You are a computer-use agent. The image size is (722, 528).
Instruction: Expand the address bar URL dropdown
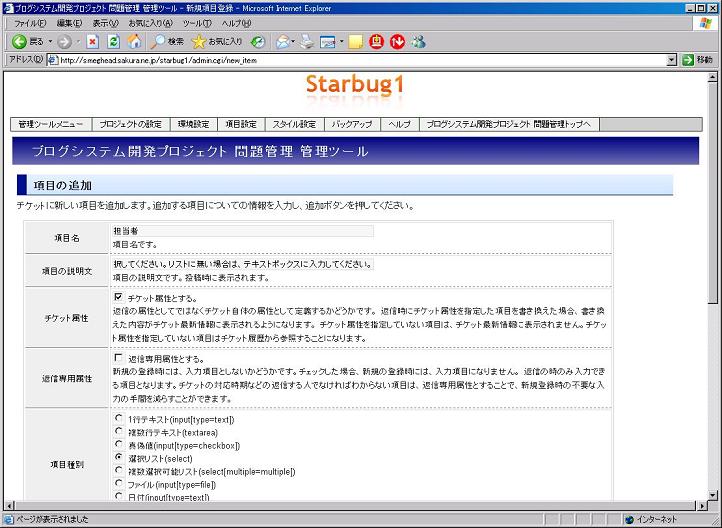click(x=672, y=60)
